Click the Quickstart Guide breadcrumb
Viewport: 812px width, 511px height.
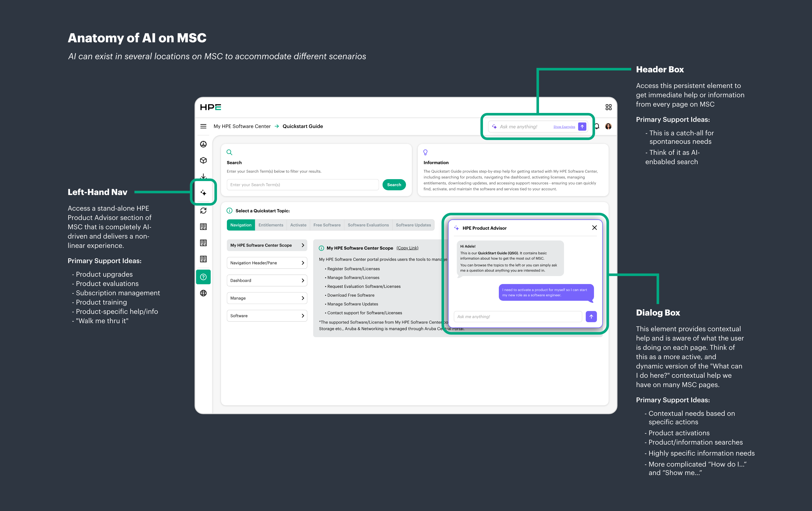coord(303,126)
